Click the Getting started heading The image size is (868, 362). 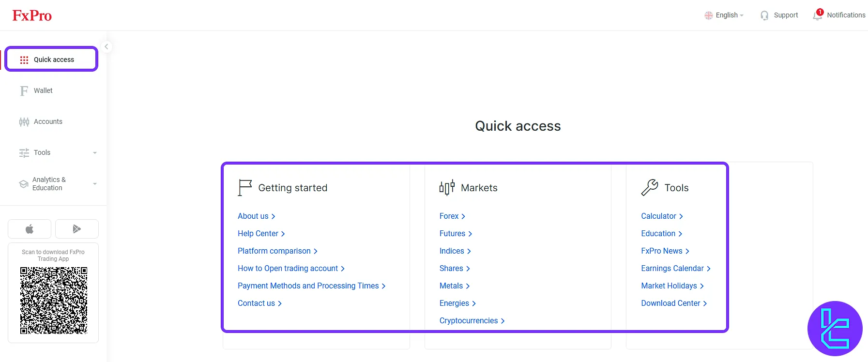click(293, 188)
